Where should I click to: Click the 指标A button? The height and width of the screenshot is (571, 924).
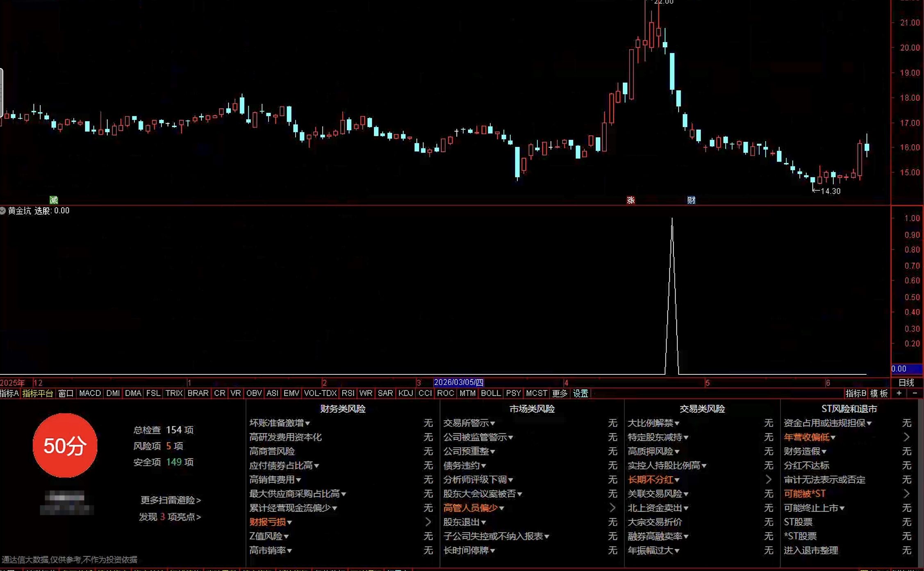[x=9, y=393]
